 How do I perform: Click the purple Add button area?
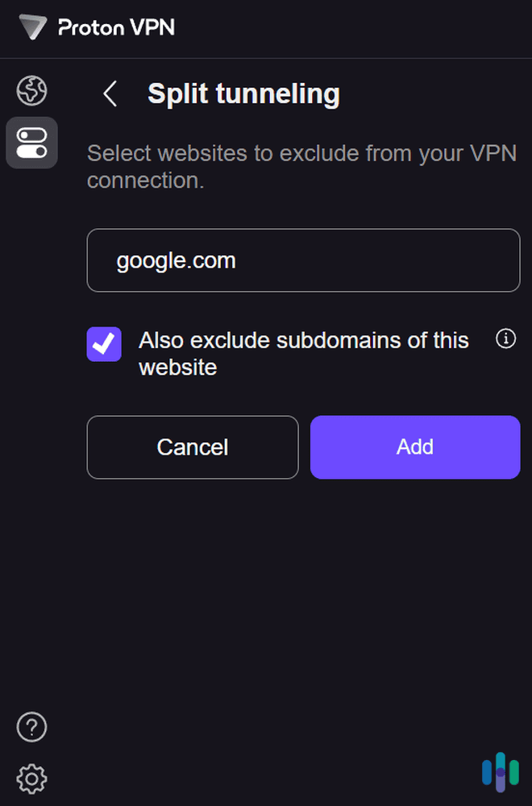[x=414, y=447]
